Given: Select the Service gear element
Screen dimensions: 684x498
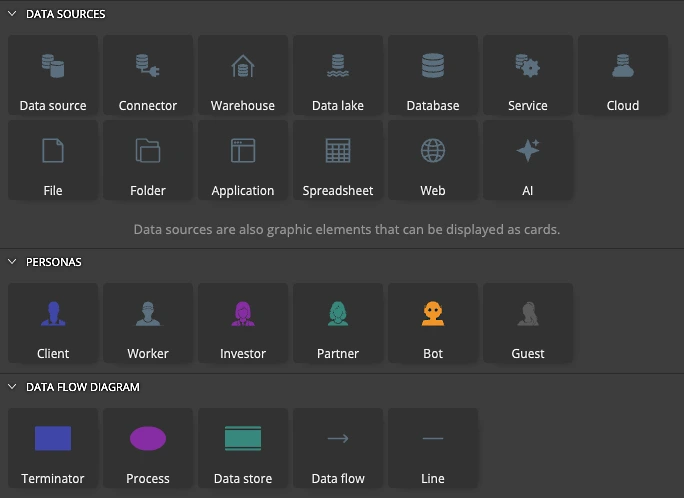Looking at the screenshot, I should (528, 75).
